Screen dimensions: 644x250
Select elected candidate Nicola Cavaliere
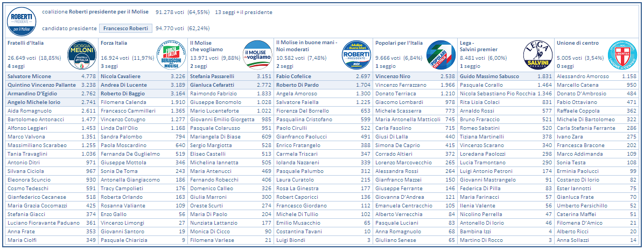click(121, 77)
